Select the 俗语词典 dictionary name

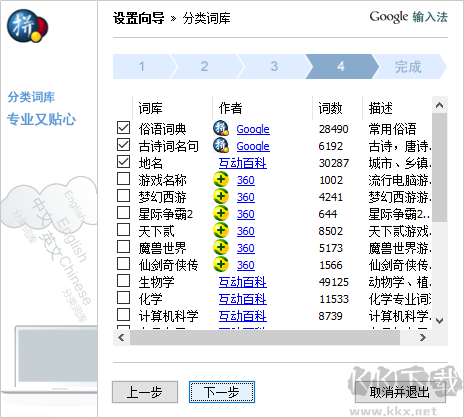(162, 129)
